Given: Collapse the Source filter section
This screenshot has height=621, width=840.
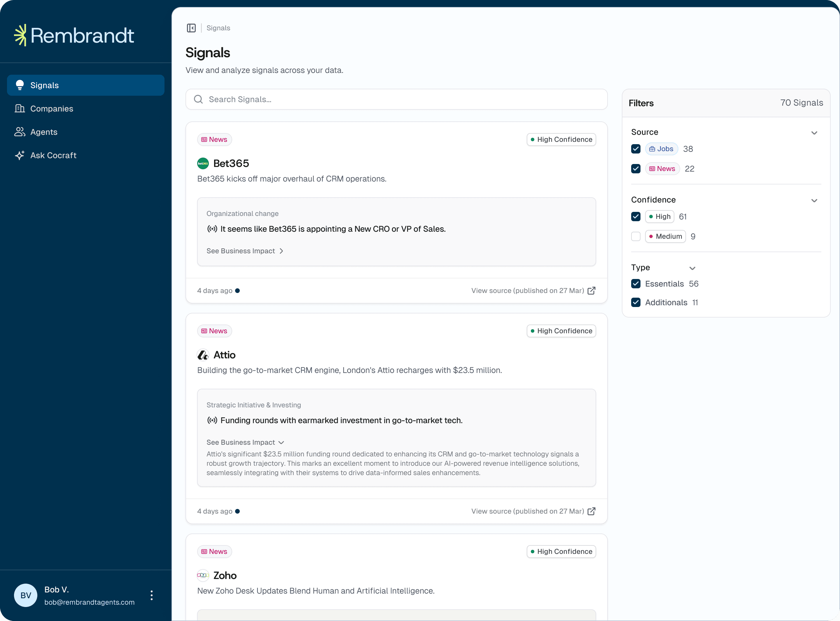Looking at the screenshot, I should (x=814, y=133).
